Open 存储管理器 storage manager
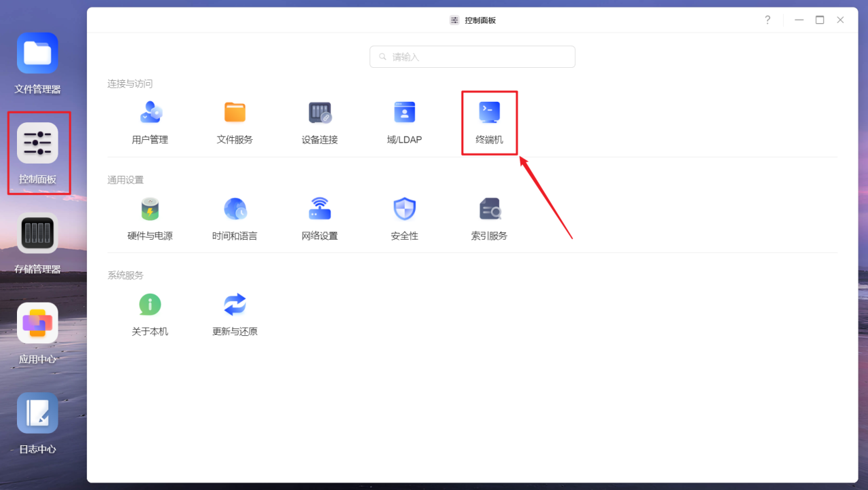Image resolution: width=868 pixels, height=490 pixels. coord(37,233)
